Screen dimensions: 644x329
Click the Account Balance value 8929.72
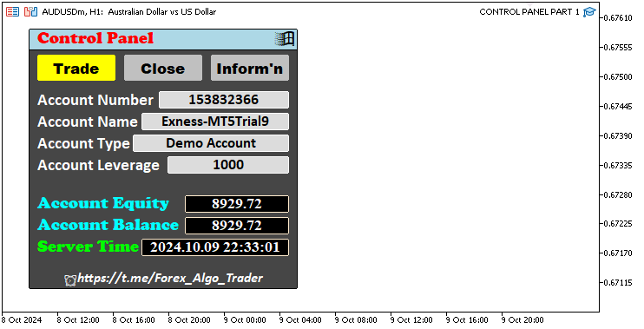coord(237,226)
